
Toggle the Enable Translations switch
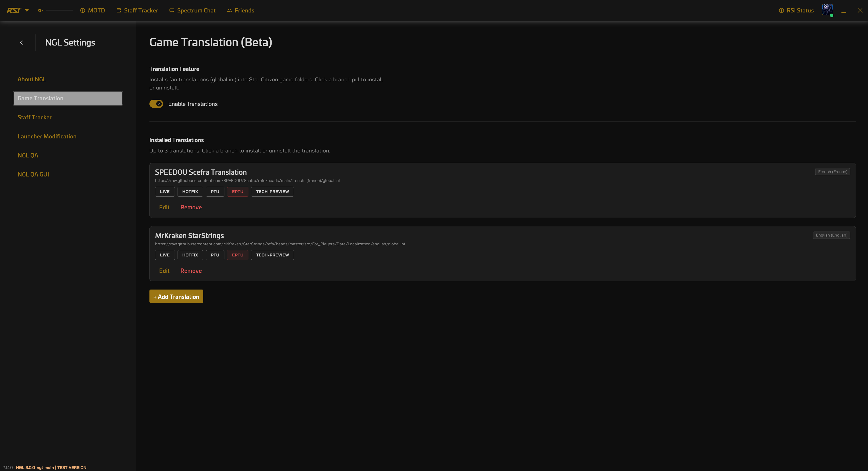(x=156, y=104)
